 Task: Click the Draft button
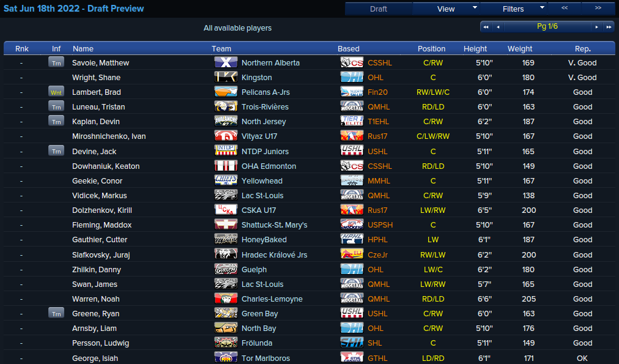coord(378,9)
